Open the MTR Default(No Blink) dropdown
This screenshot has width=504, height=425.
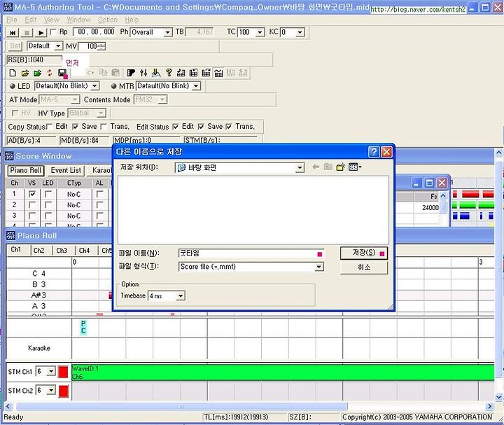196,86
